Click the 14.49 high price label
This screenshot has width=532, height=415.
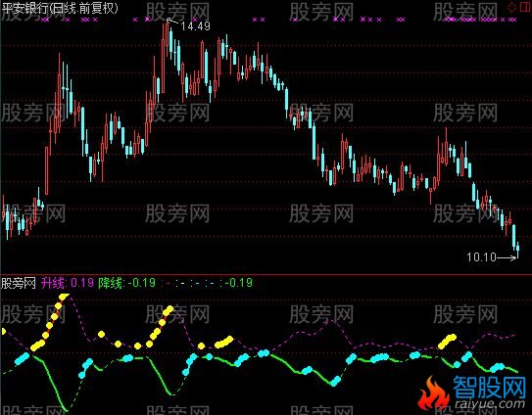pos(195,25)
